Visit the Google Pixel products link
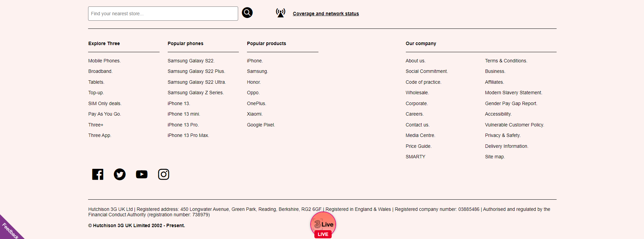 click(261, 125)
